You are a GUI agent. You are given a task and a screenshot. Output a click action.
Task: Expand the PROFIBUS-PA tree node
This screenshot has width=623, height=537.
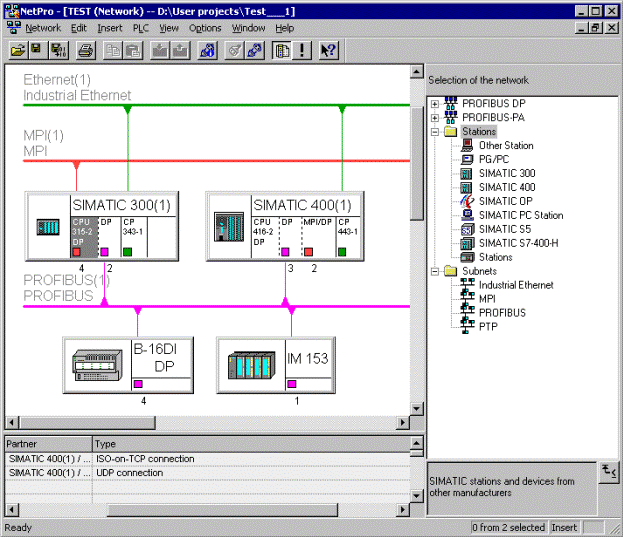[435, 118]
